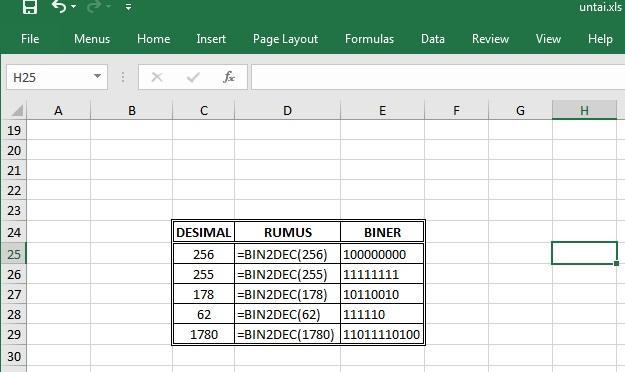
Task: Open the Page Layout tab
Action: tap(285, 39)
